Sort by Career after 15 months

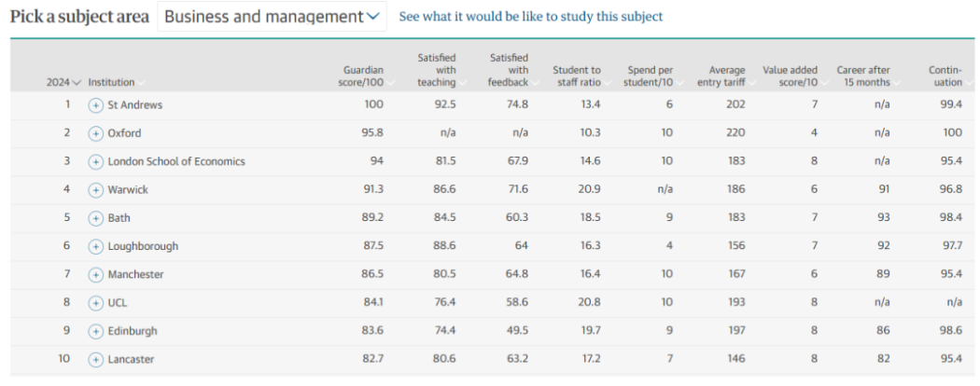pos(863,76)
